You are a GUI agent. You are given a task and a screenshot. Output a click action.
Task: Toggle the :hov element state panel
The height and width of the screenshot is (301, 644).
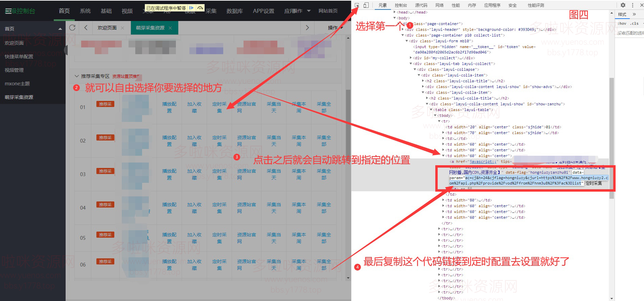tap(622, 24)
